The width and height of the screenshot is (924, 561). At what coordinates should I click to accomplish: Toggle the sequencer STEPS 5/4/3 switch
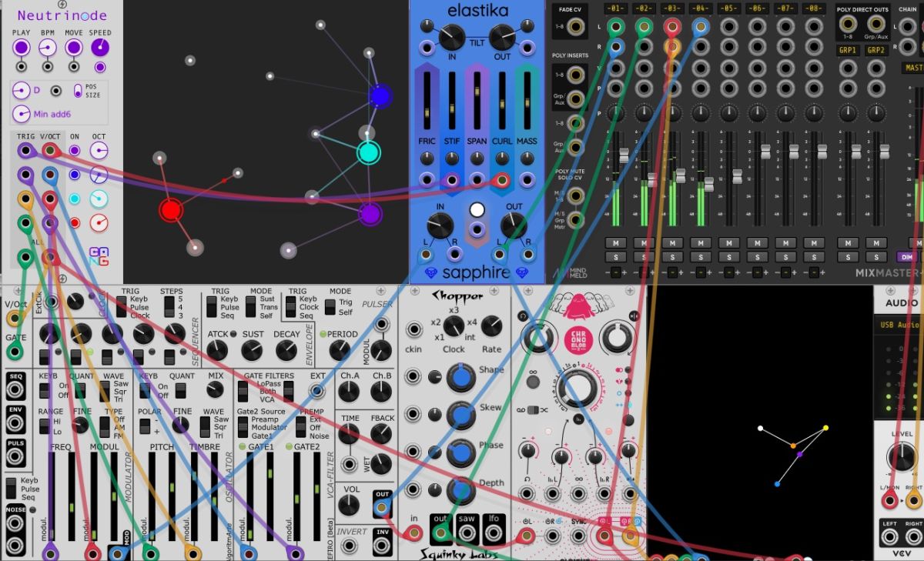coord(169,306)
